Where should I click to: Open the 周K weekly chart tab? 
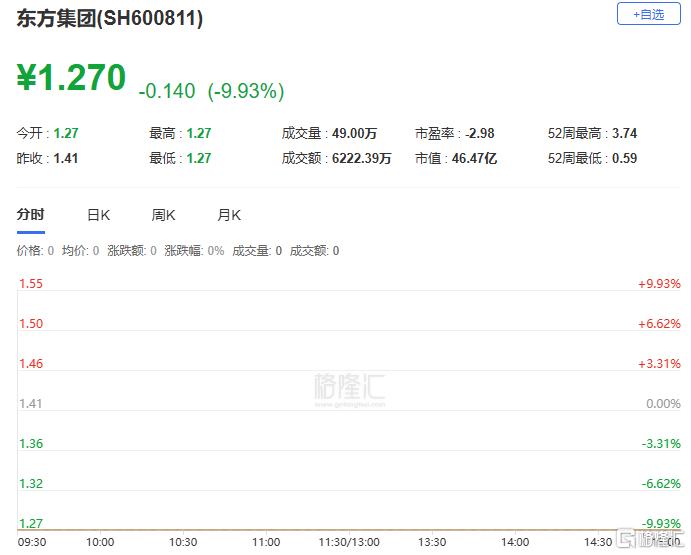coord(163,215)
